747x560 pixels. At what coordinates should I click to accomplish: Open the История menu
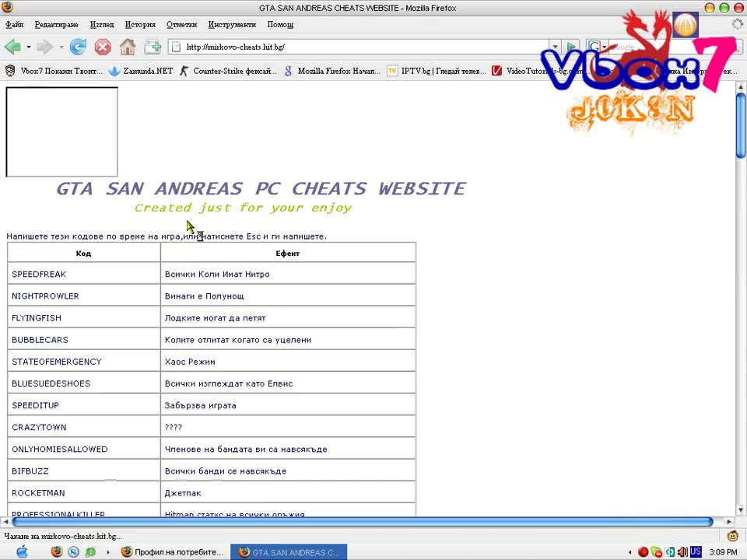click(140, 24)
